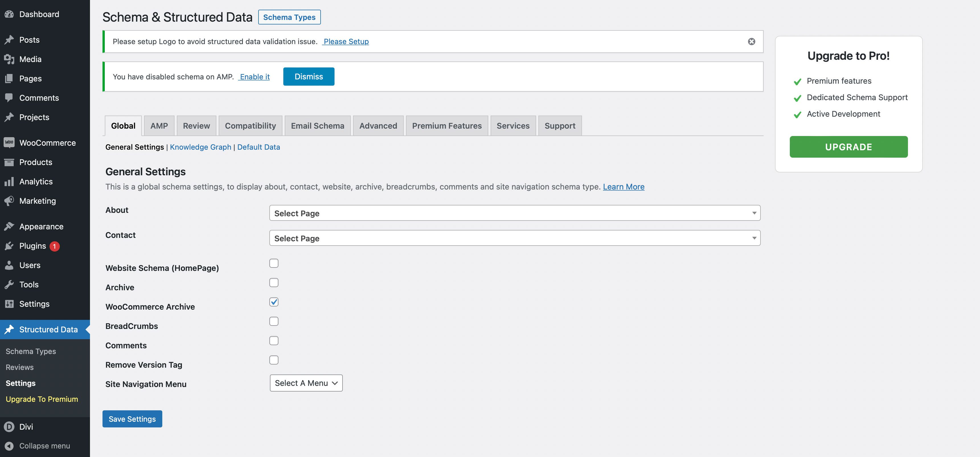This screenshot has height=457, width=980.
Task: Click the Posts icon in sidebar
Action: point(9,39)
